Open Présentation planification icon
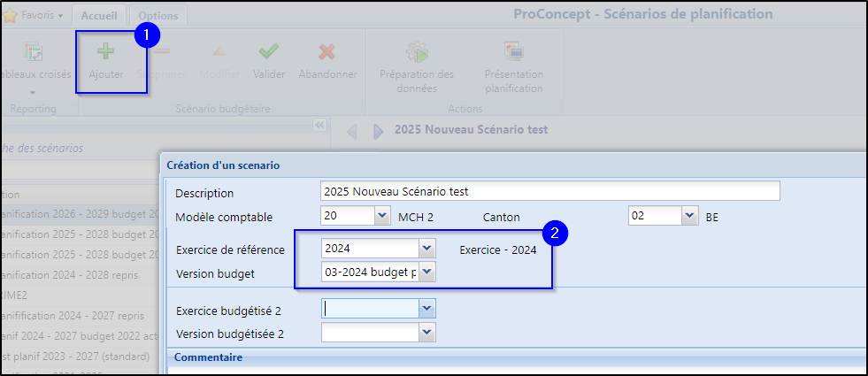Screen dimensions: 868x376 [514, 52]
